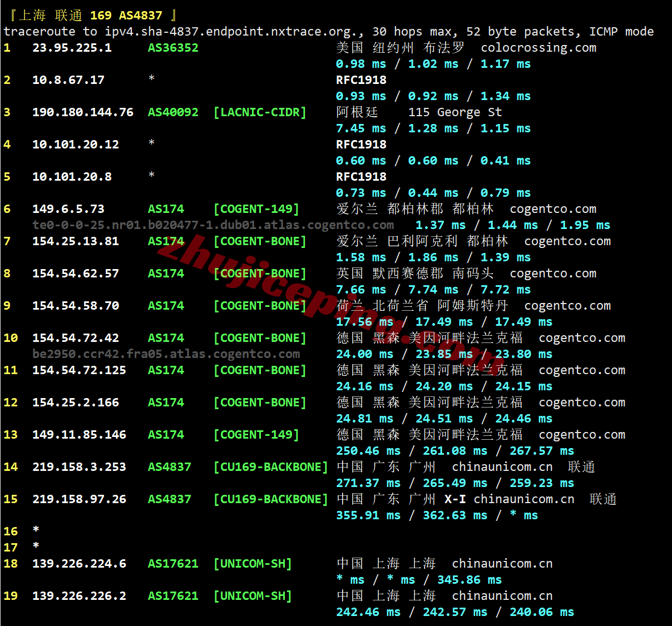Select latency 17.56 ms on hop 9

(364, 322)
